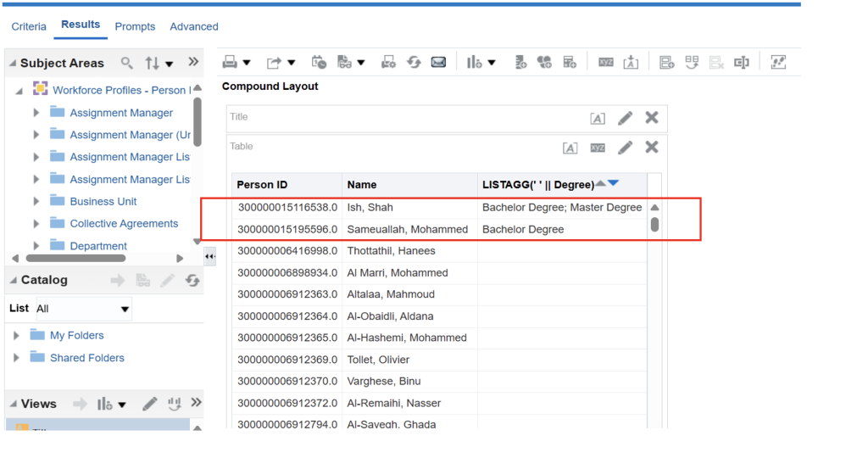Screen dimensions: 868x458
Task: Click the print analysis toolbar icon
Action: click(x=230, y=62)
